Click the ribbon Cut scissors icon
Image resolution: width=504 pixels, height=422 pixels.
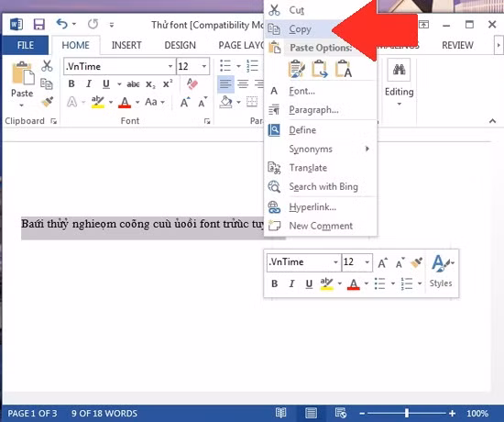pos(47,66)
